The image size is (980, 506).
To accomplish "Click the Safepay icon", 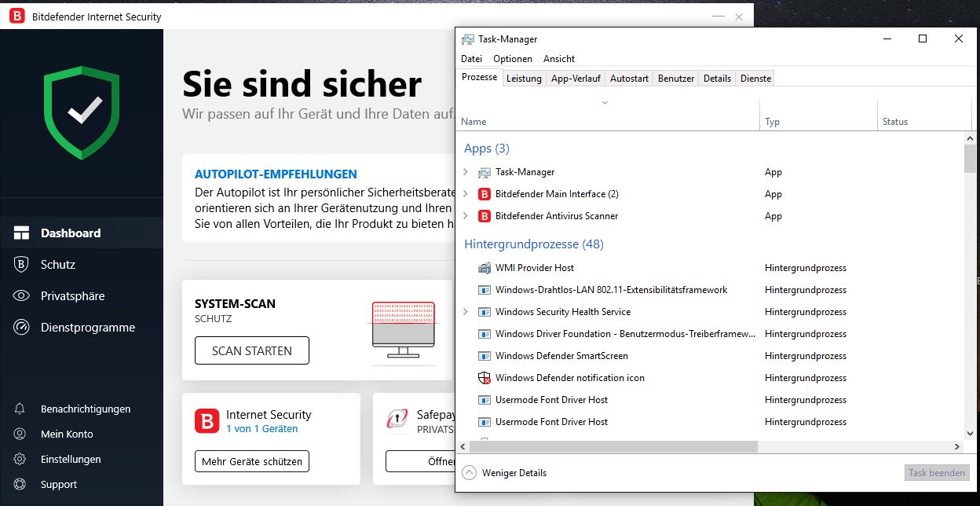I will point(396,419).
